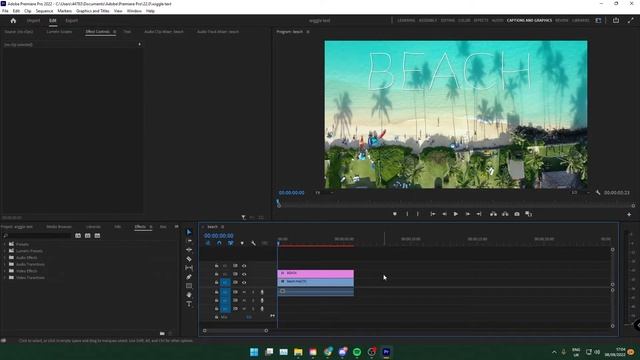Select the Slip tool
This screenshot has width=640, height=360.
[x=189, y=268]
